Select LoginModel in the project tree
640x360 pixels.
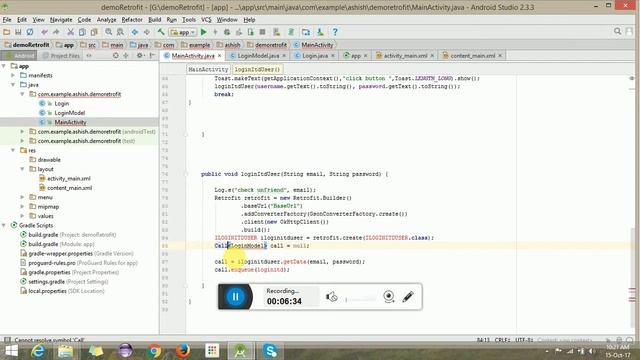tap(70, 113)
